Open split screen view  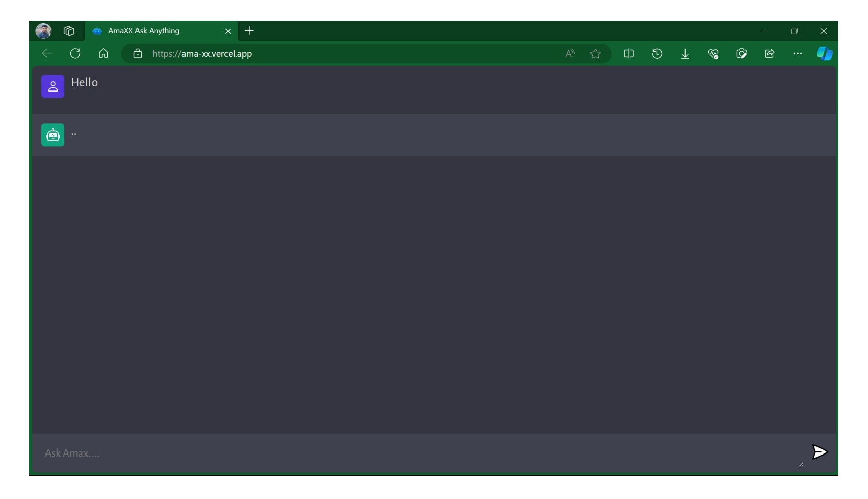pyautogui.click(x=629, y=53)
